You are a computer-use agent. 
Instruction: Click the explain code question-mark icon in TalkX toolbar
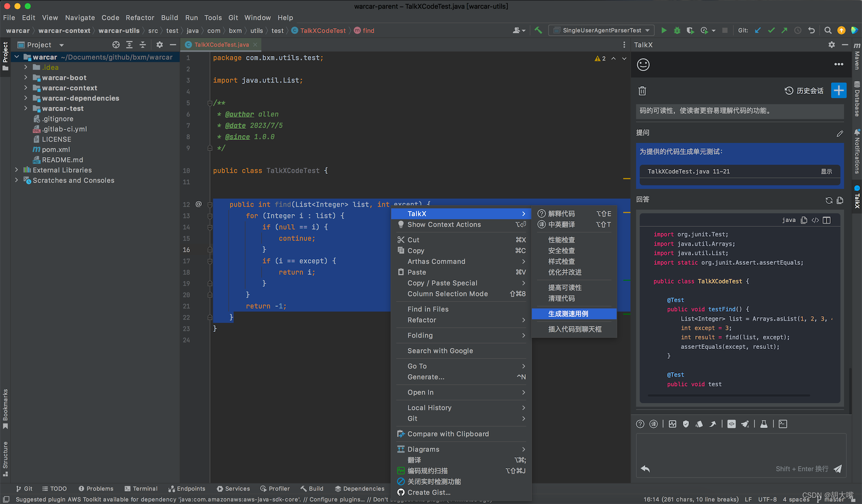[x=640, y=424]
